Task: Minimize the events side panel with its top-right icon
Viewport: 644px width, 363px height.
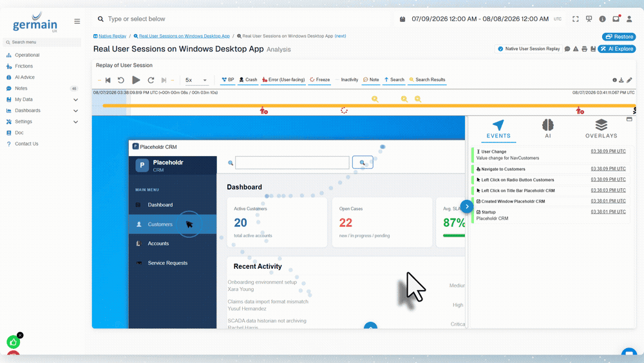Action: (x=629, y=119)
